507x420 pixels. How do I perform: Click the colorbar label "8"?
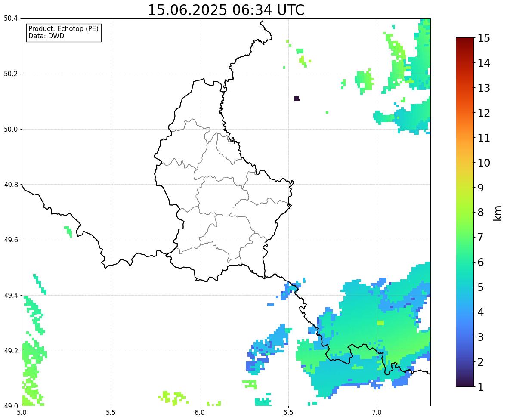click(481, 213)
